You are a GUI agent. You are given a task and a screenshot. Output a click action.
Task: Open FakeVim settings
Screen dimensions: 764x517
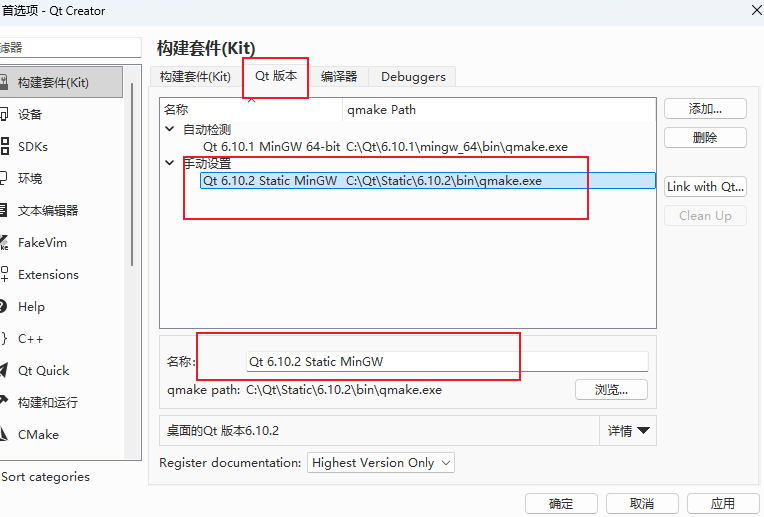click(42, 243)
